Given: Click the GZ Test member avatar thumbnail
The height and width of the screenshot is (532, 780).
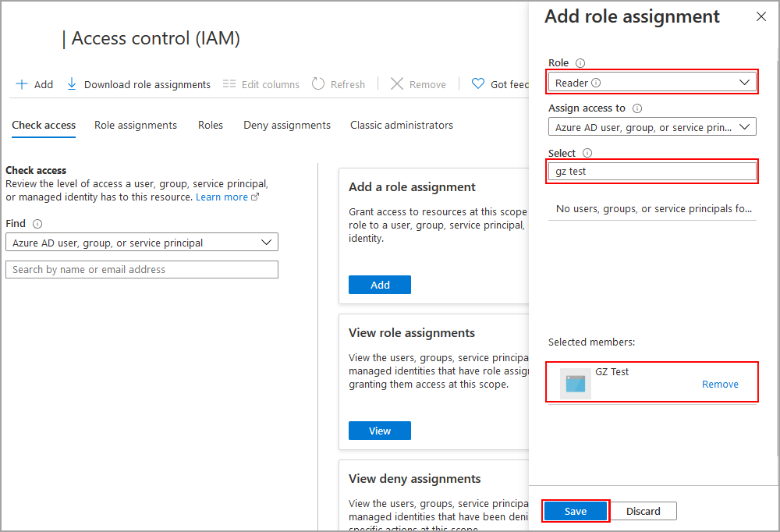Looking at the screenshot, I should point(576,383).
